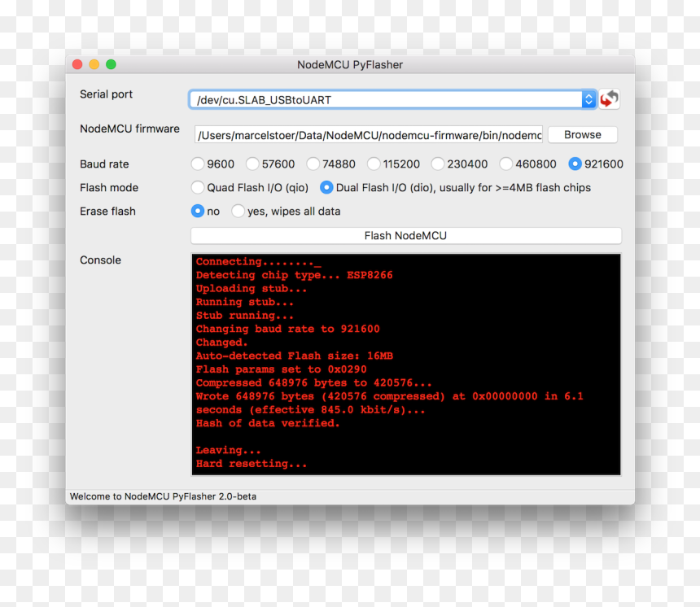The width and height of the screenshot is (700, 607).
Task: Pick the 115200 baud rate
Action: tap(394, 164)
